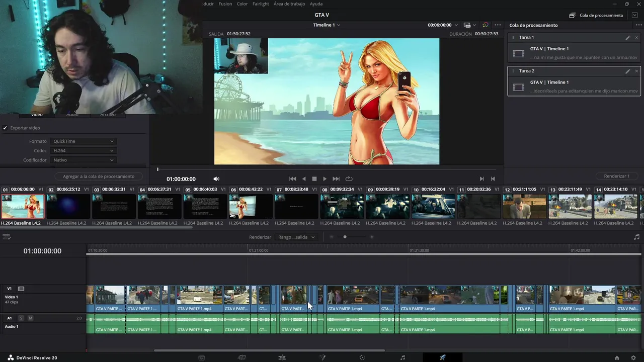Open the Media page icon
Screen dimensions: 644x362
pyautogui.click(x=202, y=357)
